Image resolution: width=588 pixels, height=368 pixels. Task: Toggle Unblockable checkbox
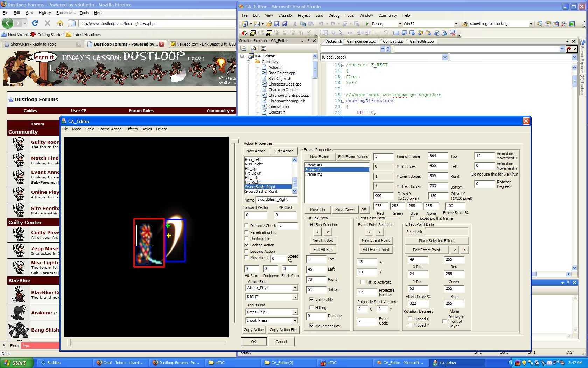[246, 239]
